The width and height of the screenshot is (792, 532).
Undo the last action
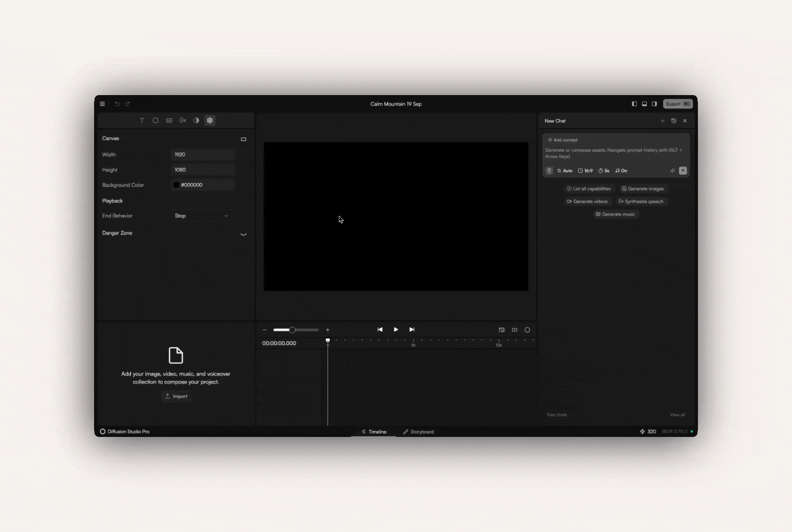pyautogui.click(x=117, y=104)
